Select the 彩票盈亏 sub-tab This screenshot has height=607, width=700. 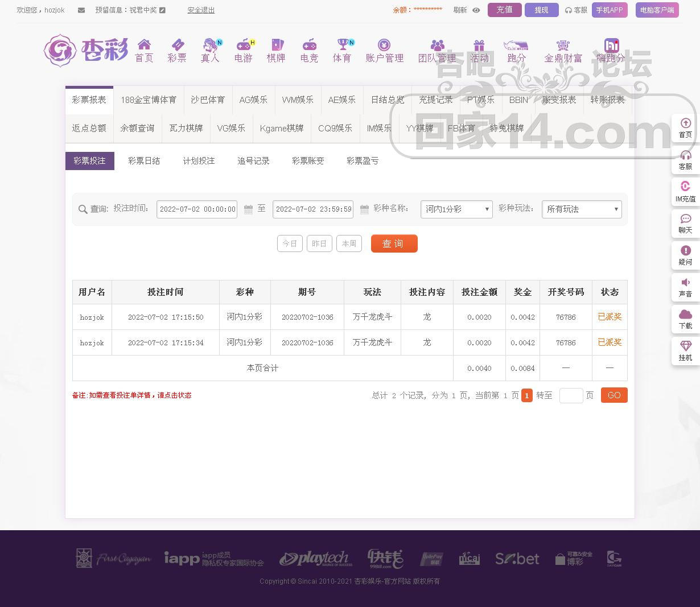click(363, 161)
